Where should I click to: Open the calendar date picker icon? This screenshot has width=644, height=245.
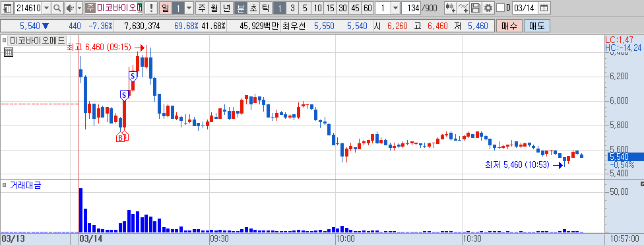(x=544, y=7)
